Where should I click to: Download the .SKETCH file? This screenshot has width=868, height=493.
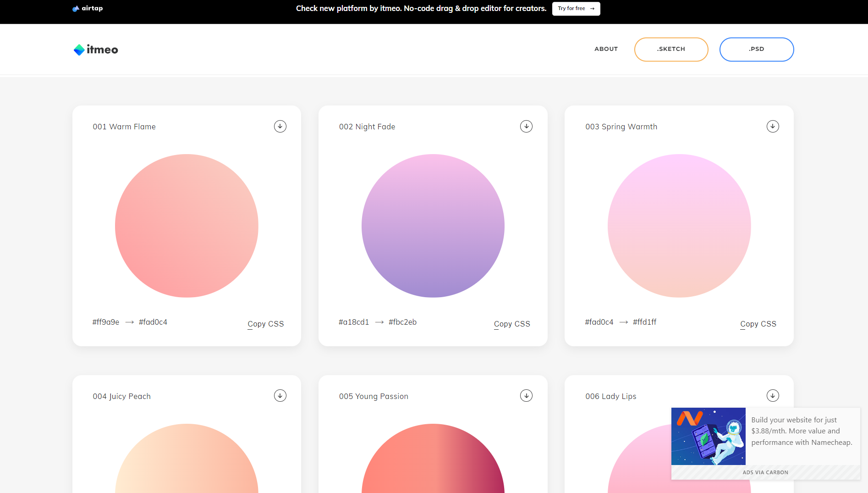(671, 49)
